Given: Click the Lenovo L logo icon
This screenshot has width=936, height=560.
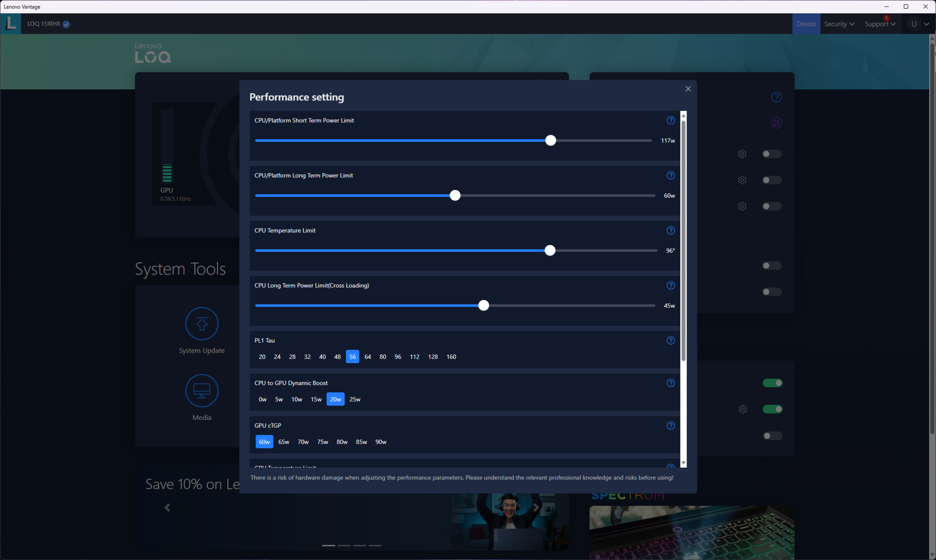Looking at the screenshot, I should 11,23.
